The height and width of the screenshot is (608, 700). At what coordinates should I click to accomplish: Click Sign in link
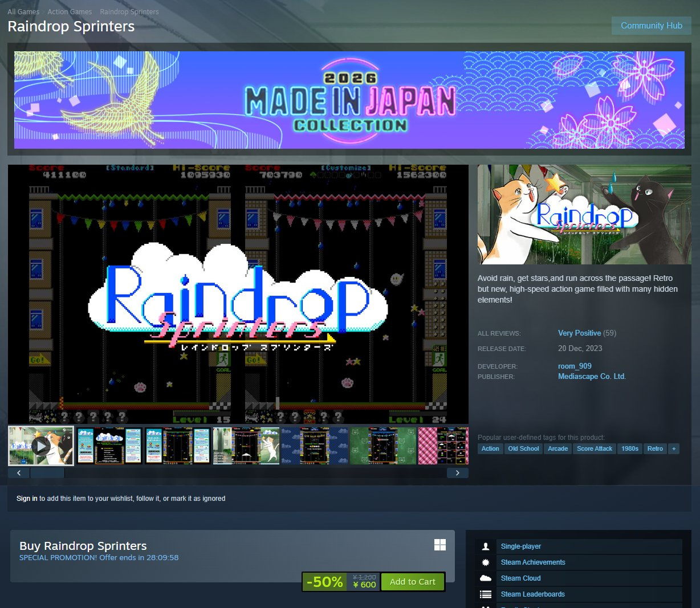tap(27, 499)
